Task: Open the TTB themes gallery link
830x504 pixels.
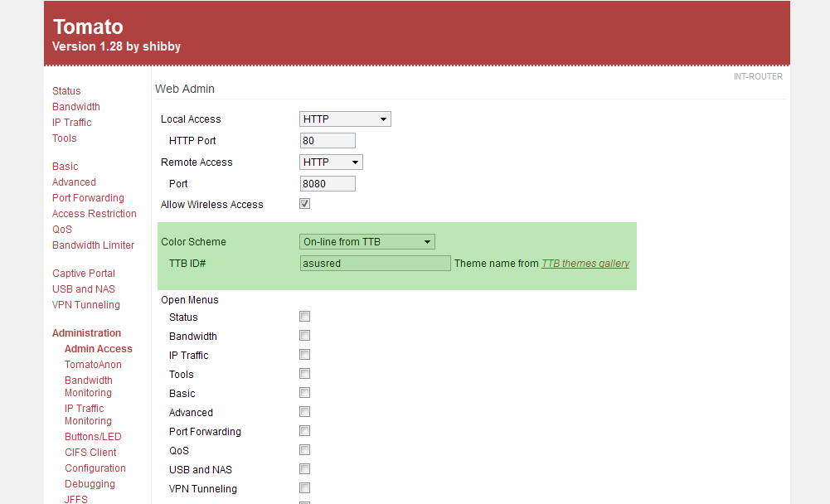Action: click(x=585, y=264)
